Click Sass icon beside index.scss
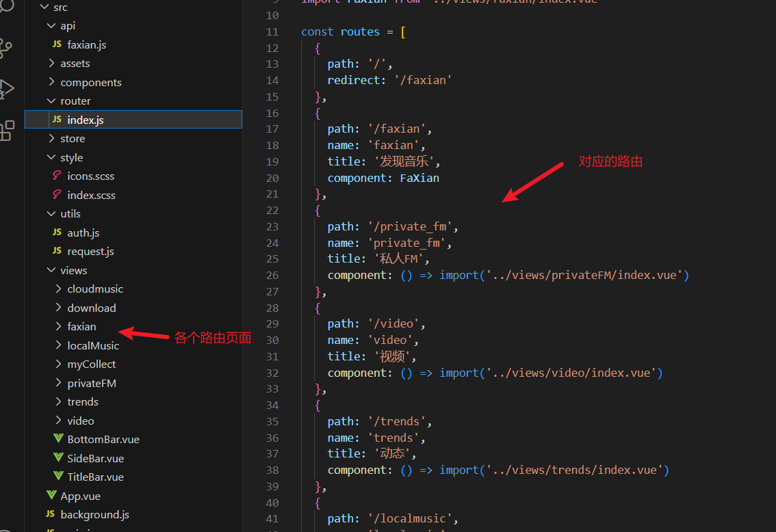The image size is (776, 532). point(57,195)
